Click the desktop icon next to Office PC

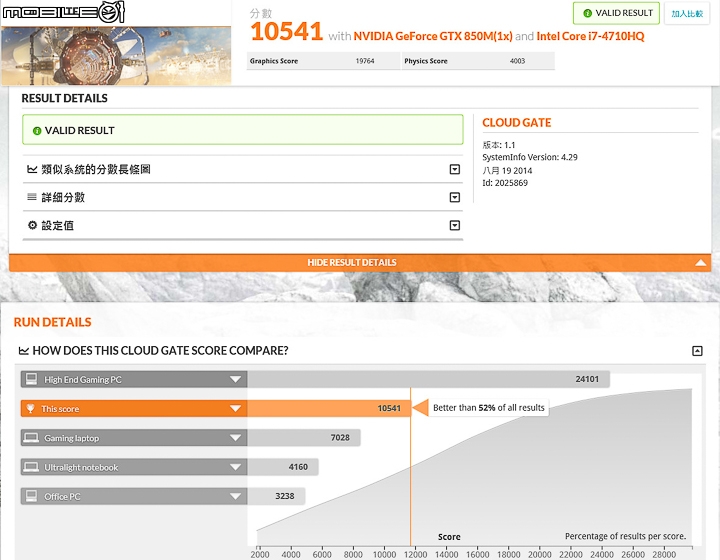click(31, 496)
